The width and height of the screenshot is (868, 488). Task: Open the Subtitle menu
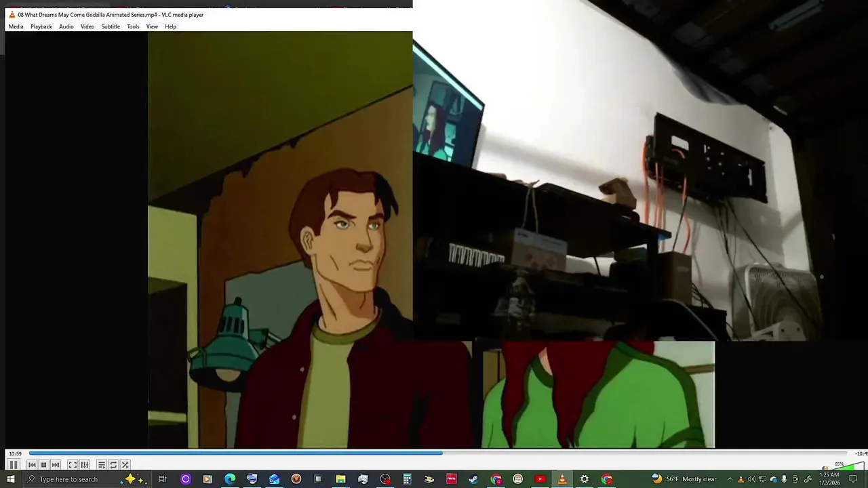pos(111,26)
